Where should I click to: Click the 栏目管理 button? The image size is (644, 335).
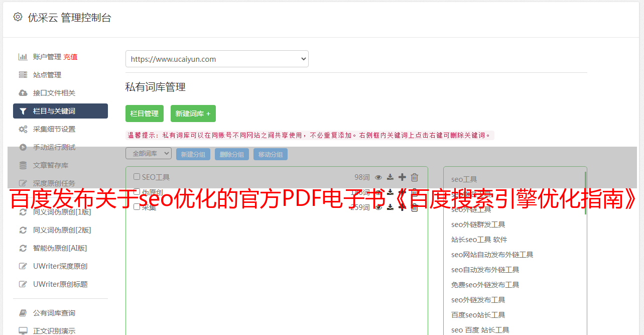point(145,114)
